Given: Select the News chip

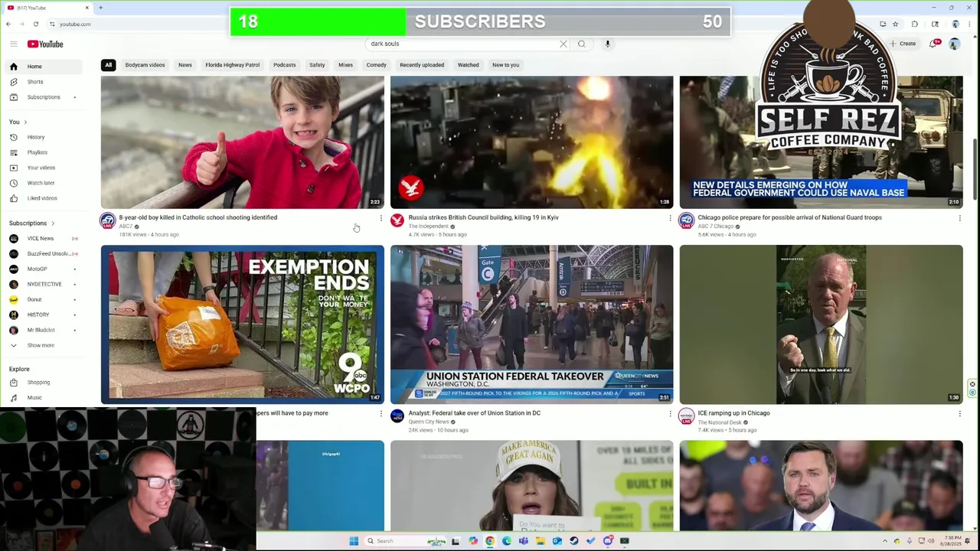Looking at the screenshot, I should coord(185,65).
